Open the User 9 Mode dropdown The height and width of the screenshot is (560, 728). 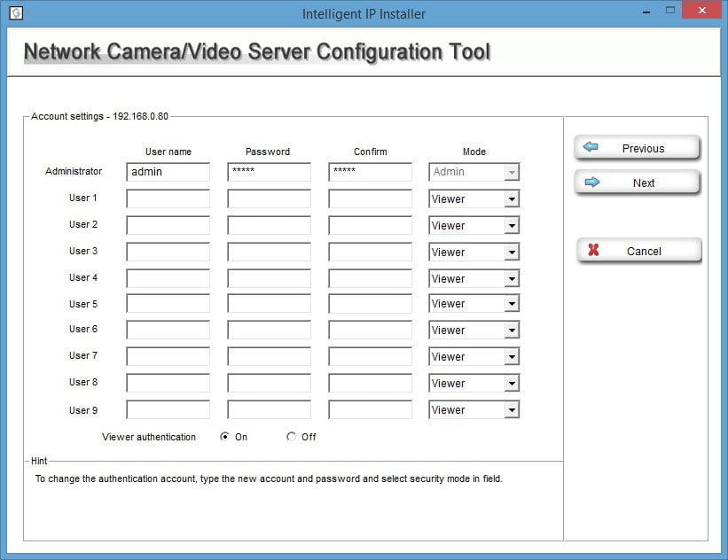click(x=474, y=409)
